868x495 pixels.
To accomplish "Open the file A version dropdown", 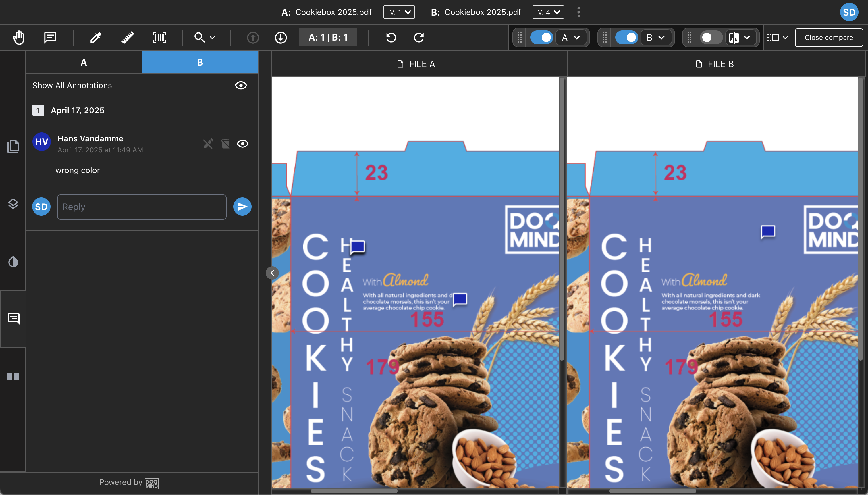I will 398,12.
